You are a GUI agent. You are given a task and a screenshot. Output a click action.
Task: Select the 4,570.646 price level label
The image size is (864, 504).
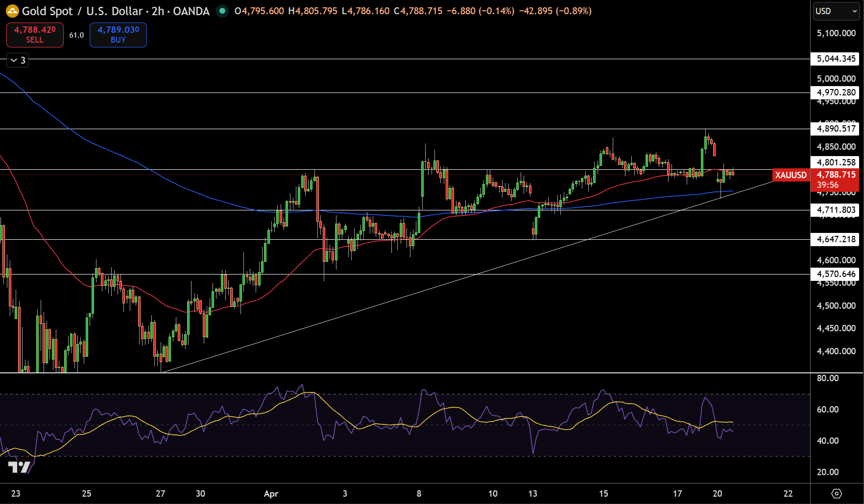(836, 274)
